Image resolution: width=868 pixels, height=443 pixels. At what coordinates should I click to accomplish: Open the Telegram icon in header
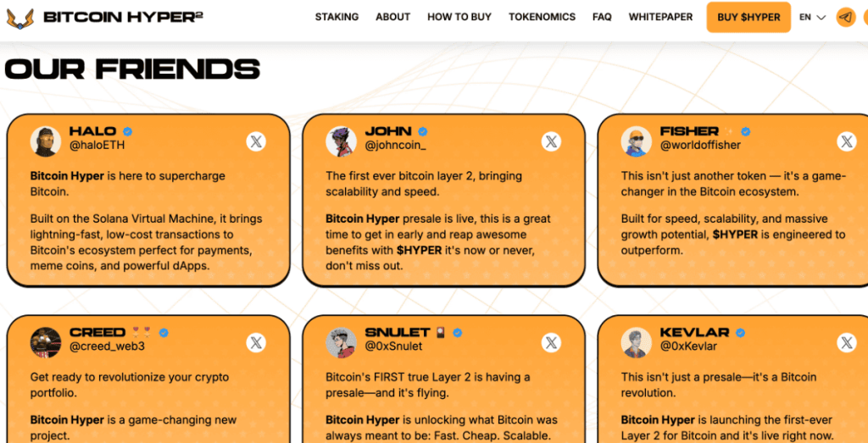click(x=845, y=17)
